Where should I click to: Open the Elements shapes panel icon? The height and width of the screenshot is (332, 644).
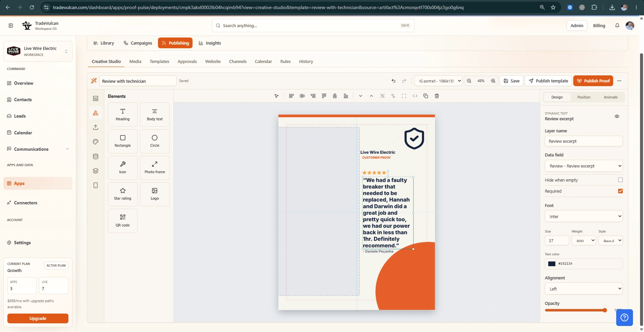click(96, 113)
